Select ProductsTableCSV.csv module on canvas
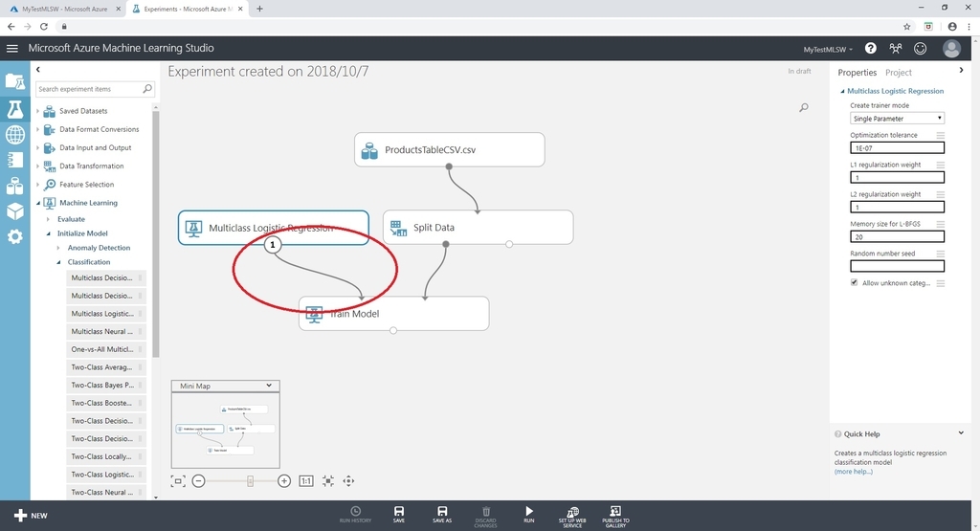Image resolution: width=980 pixels, height=531 pixels. [450, 149]
